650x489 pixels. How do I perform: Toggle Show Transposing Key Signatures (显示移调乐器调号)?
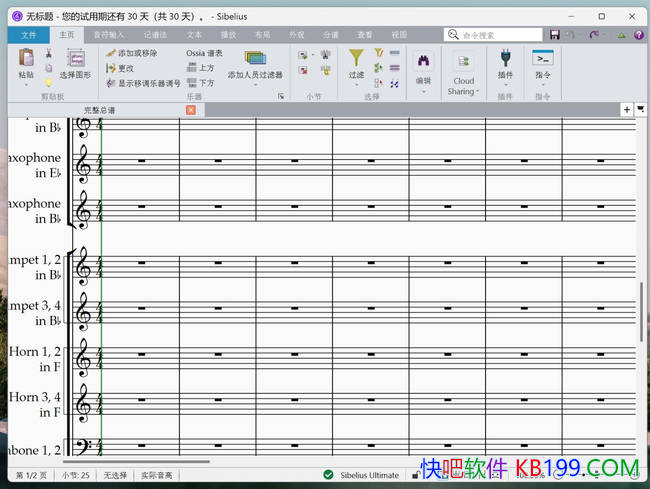pyautogui.click(x=144, y=83)
